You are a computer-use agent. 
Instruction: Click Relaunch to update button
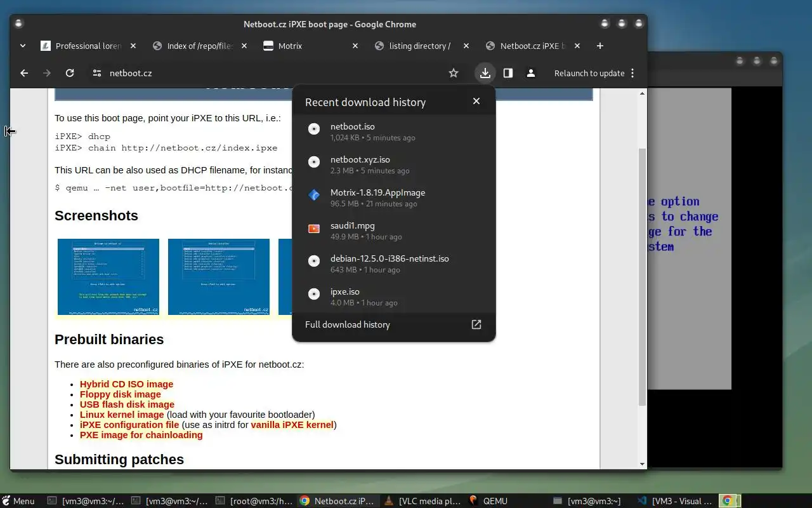click(589, 73)
